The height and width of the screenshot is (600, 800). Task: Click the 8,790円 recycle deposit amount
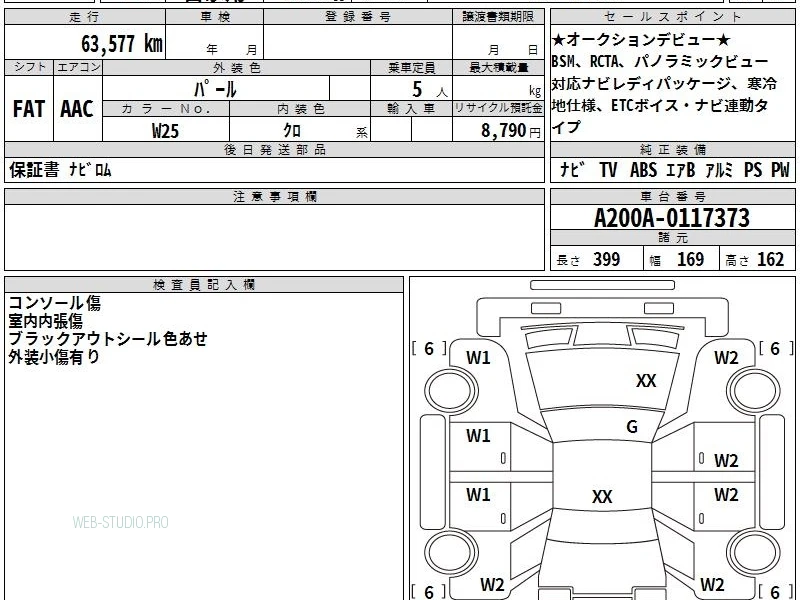pyautogui.click(x=511, y=131)
